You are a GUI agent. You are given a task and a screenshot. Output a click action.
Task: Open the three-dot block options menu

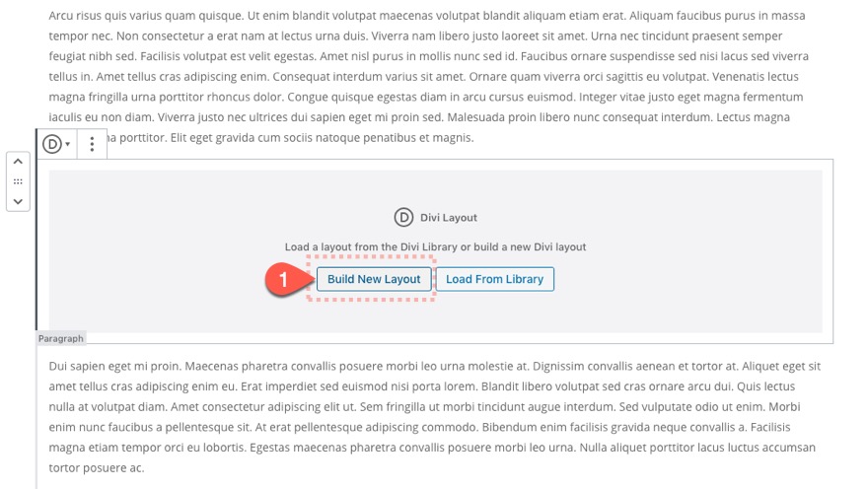click(x=92, y=144)
